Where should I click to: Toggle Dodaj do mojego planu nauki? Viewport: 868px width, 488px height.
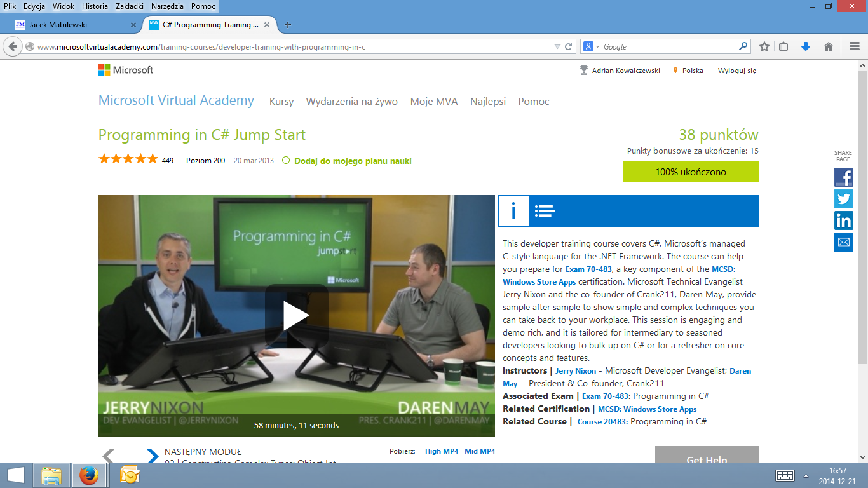[286, 161]
